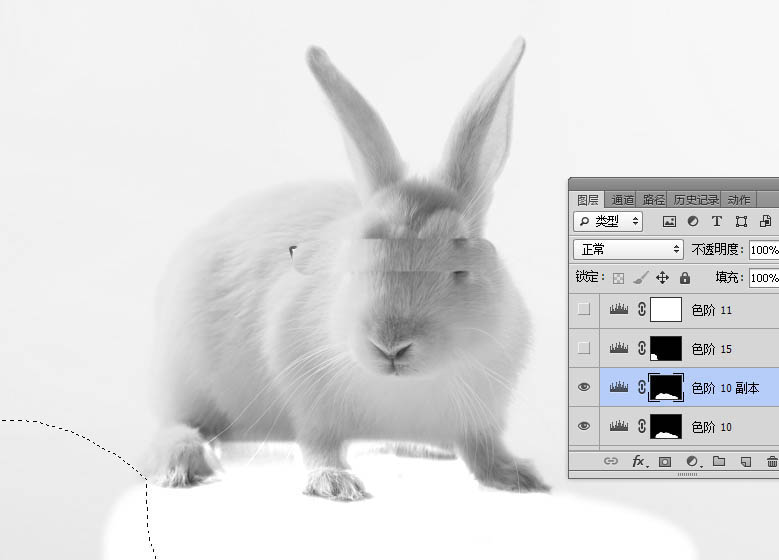
Task: Click the adjustment layer filter icon
Action: click(692, 221)
